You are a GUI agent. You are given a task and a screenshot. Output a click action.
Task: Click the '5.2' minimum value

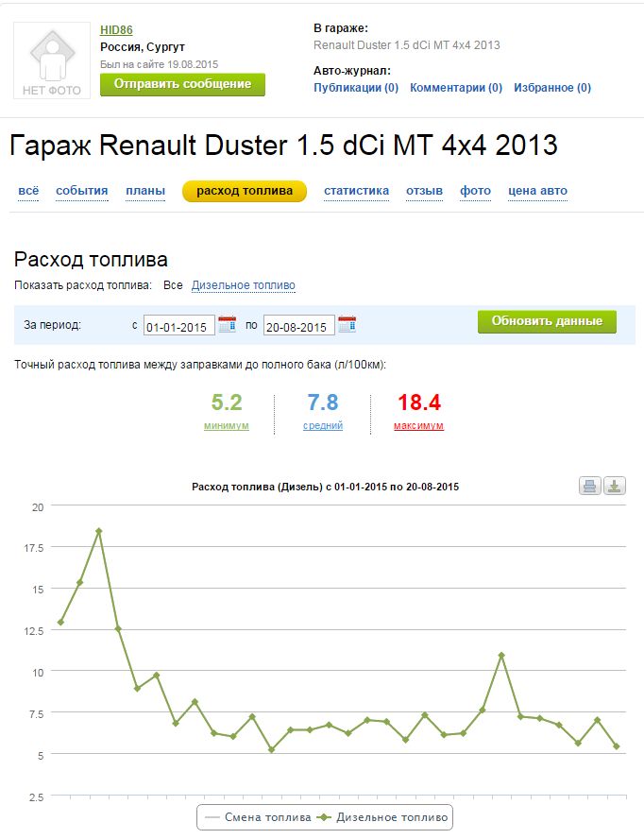[x=227, y=402]
